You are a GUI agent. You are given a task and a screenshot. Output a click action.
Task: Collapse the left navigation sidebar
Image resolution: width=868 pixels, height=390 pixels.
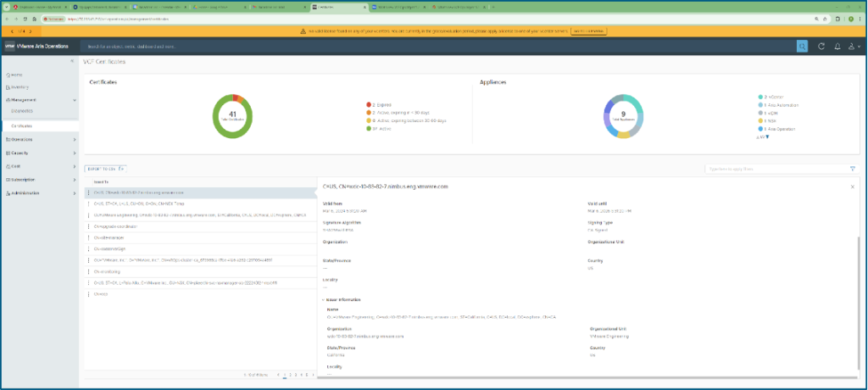(x=72, y=62)
